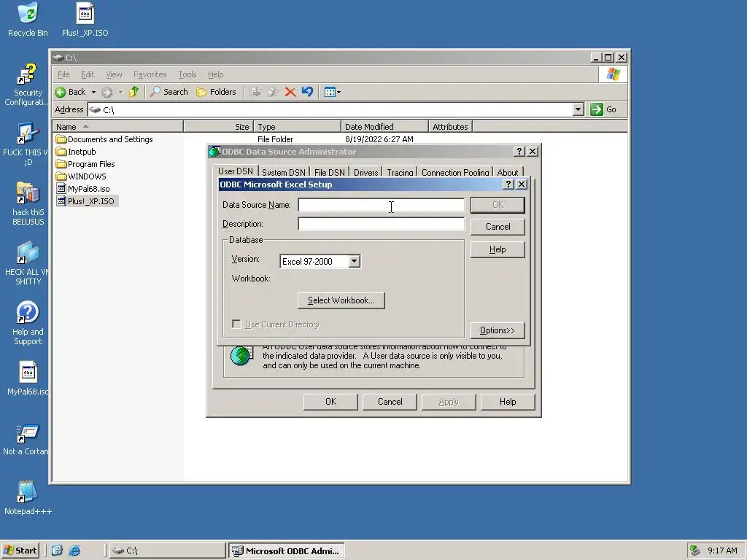Switch to Connection Pooling tab

pyautogui.click(x=455, y=172)
